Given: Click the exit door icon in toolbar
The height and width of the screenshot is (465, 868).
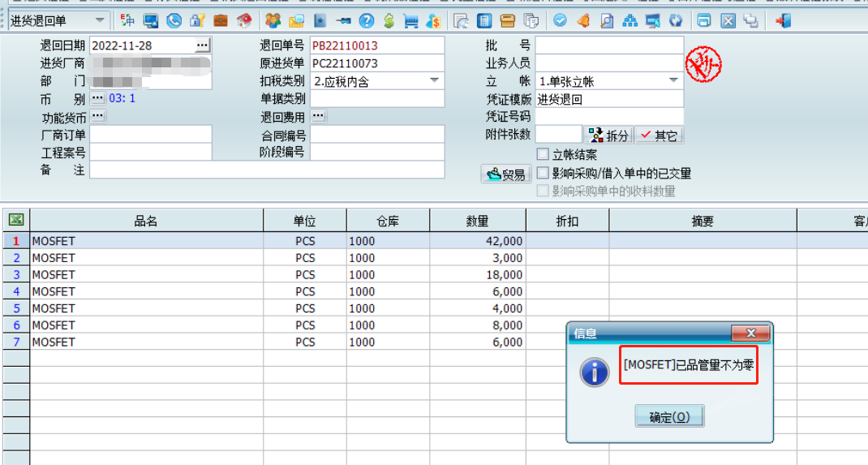Looking at the screenshot, I should [783, 21].
